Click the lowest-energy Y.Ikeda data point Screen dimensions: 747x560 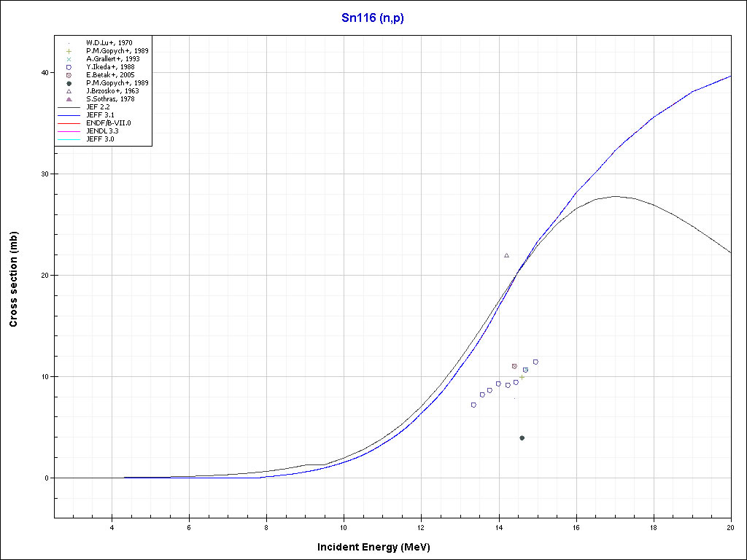point(473,405)
